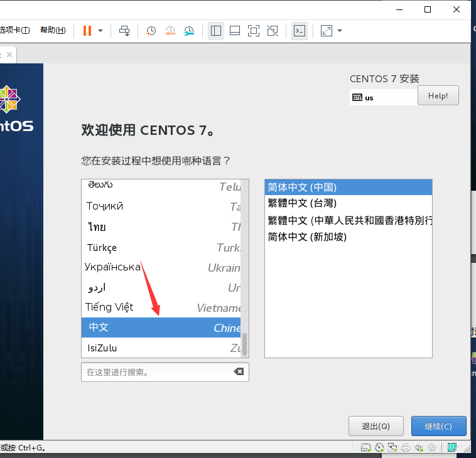This screenshot has height=458, width=476.
Task: Select the Українська language row
Action: (161, 267)
